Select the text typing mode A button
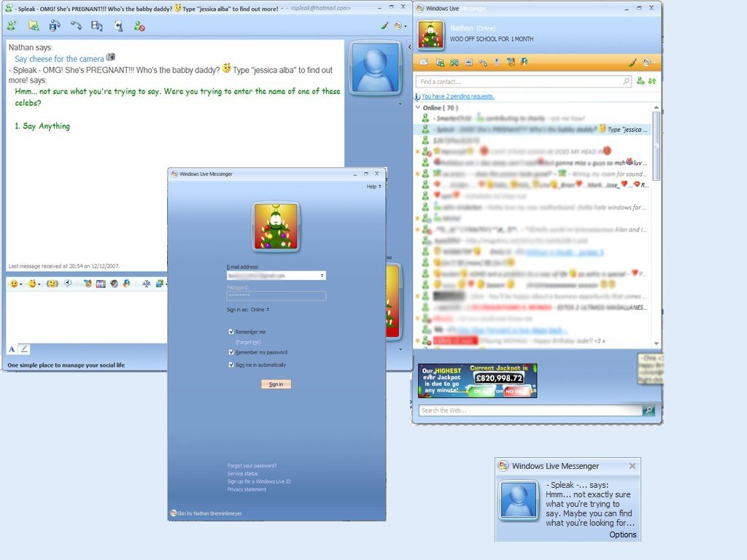 [12, 349]
